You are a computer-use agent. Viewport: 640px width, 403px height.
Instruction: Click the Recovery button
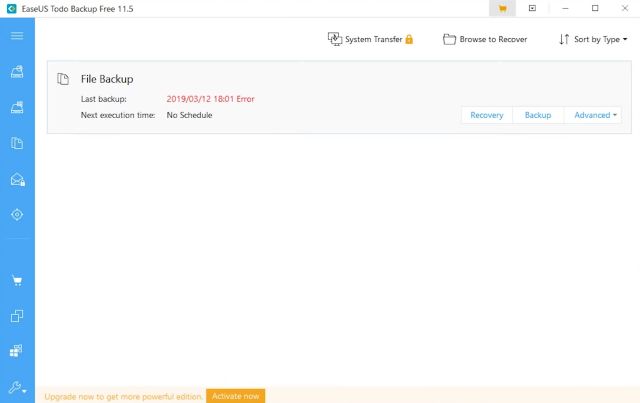487,115
